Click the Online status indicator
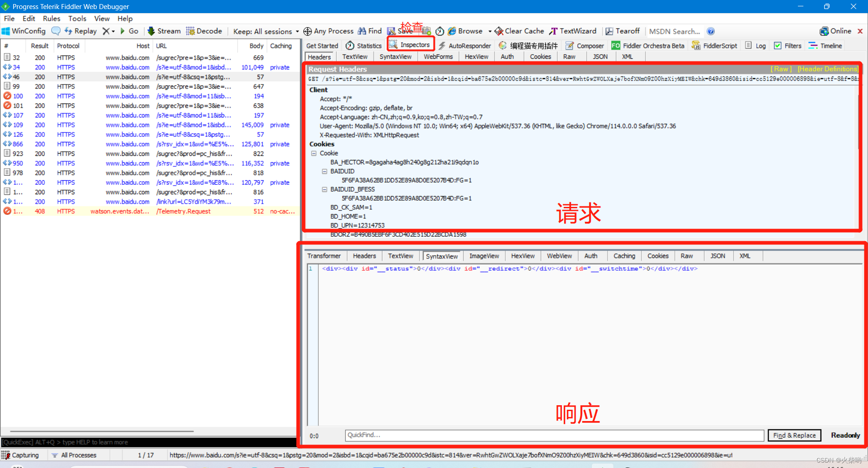This screenshot has width=868, height=468. [x=835, y=31]
